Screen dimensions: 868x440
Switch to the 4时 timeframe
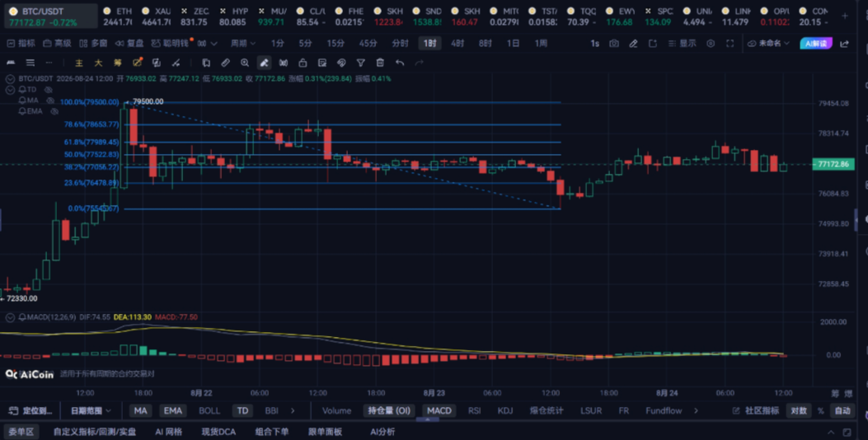click(x=457, y=43)
